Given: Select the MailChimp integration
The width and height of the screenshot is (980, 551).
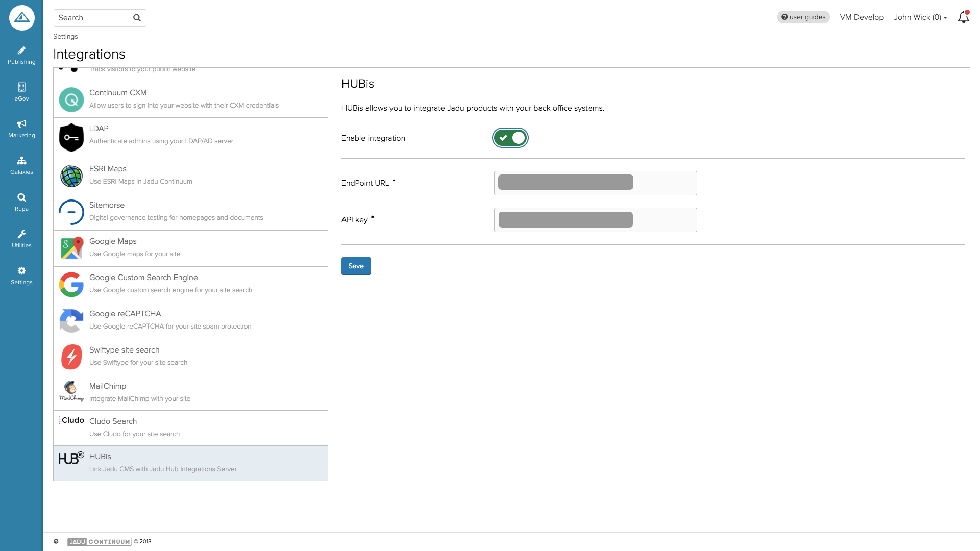Looking at the screenshot, I should 190,392.
